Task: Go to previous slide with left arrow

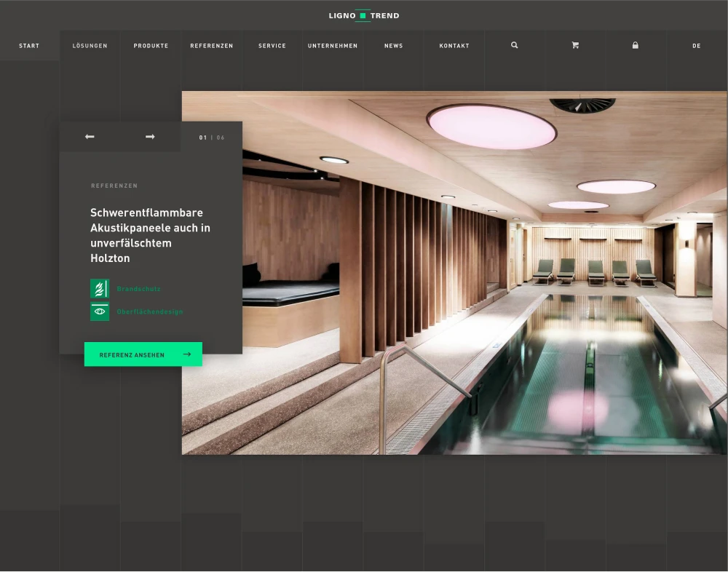Action: point(90,137)
